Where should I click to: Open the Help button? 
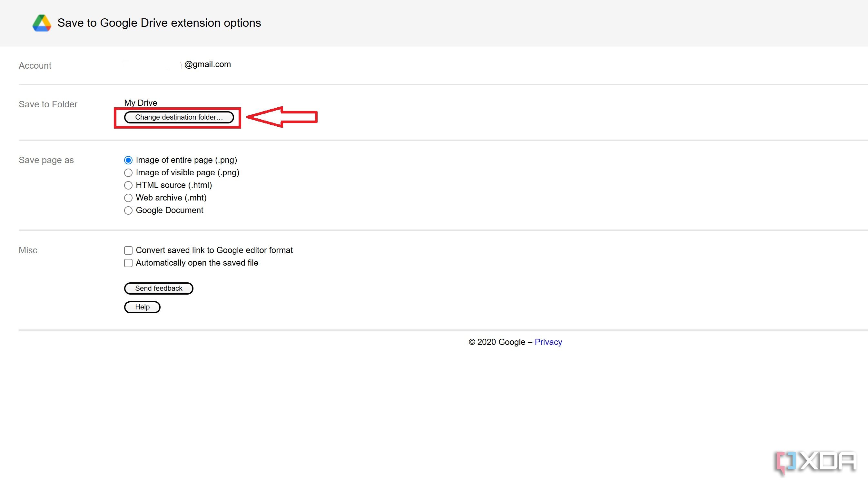click(142, 307)
